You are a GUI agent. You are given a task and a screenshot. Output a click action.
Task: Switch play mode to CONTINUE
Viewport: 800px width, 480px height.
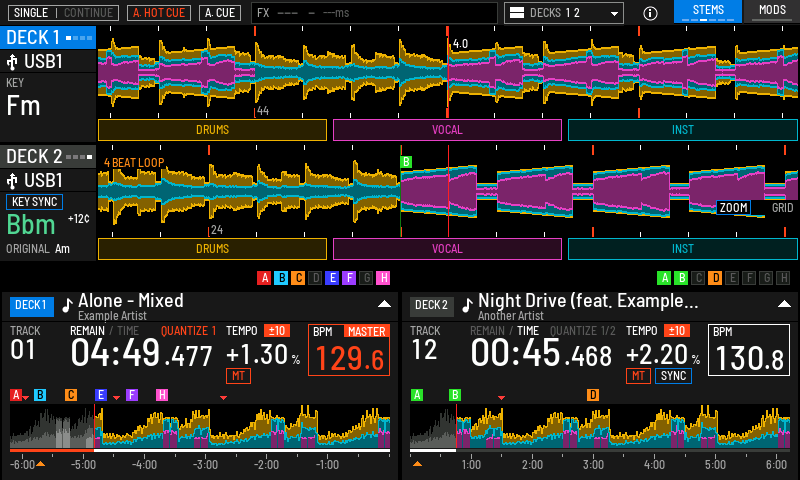click(x=88, y=13)
